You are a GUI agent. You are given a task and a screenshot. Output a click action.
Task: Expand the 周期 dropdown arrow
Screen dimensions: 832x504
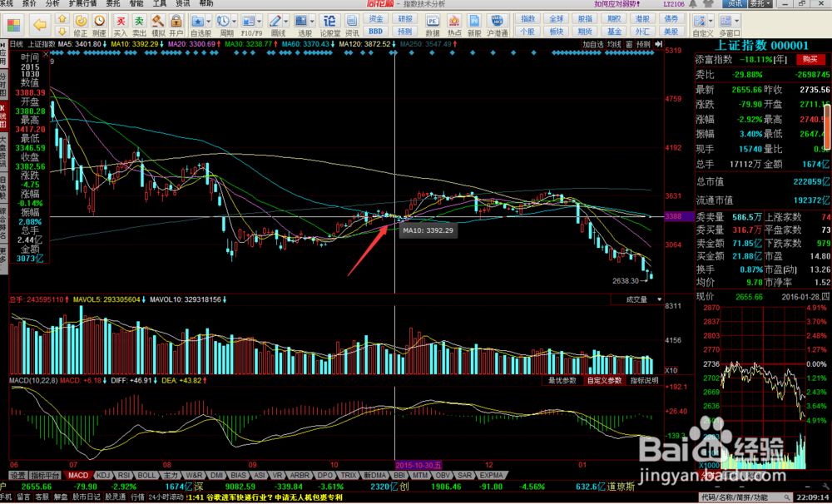point(234,22)
